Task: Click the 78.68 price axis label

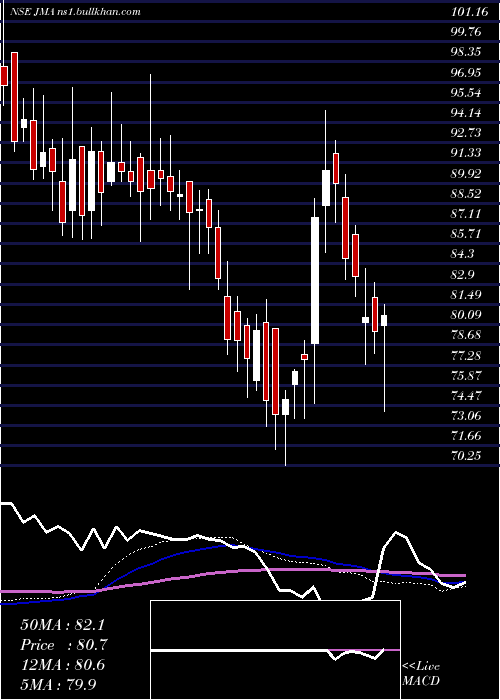Action: click(x=466, y=335)
